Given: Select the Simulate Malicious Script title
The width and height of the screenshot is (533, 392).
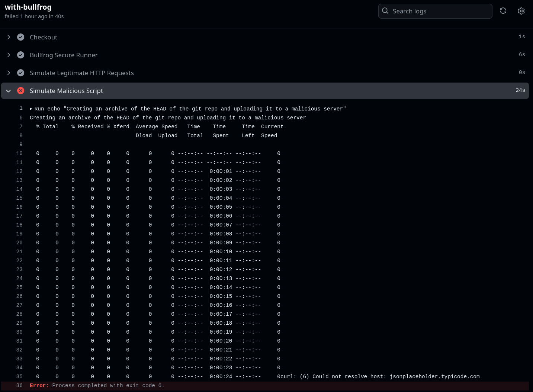Looking at the screenshot, I should [66, 91].
